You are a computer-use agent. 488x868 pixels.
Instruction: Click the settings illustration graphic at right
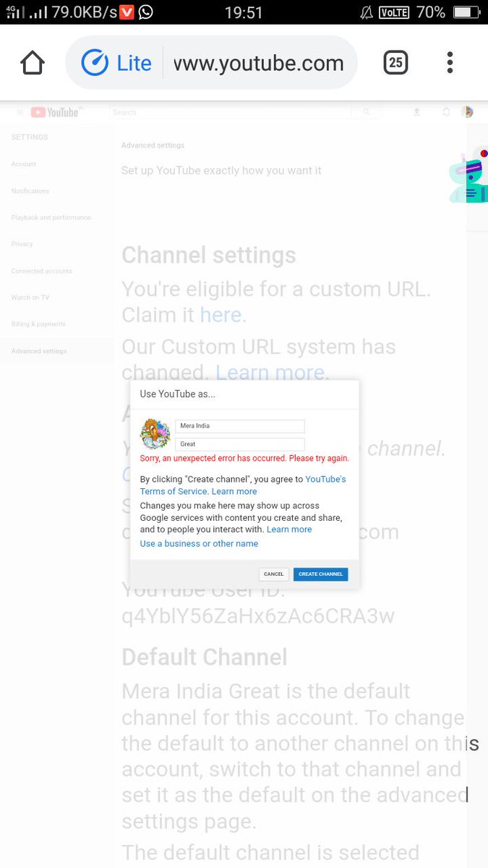pos(468,176)
